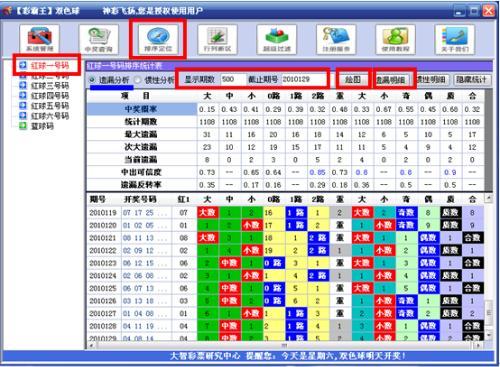The image size is (500, 367).
Task: Open the 系统管理 toolbox icon
Action: click(39, 39)
